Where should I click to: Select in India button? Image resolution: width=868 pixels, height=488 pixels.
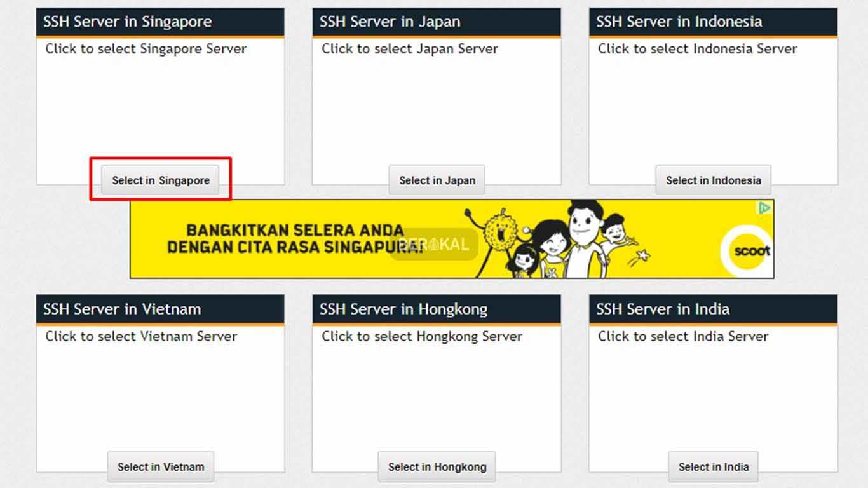713,466
